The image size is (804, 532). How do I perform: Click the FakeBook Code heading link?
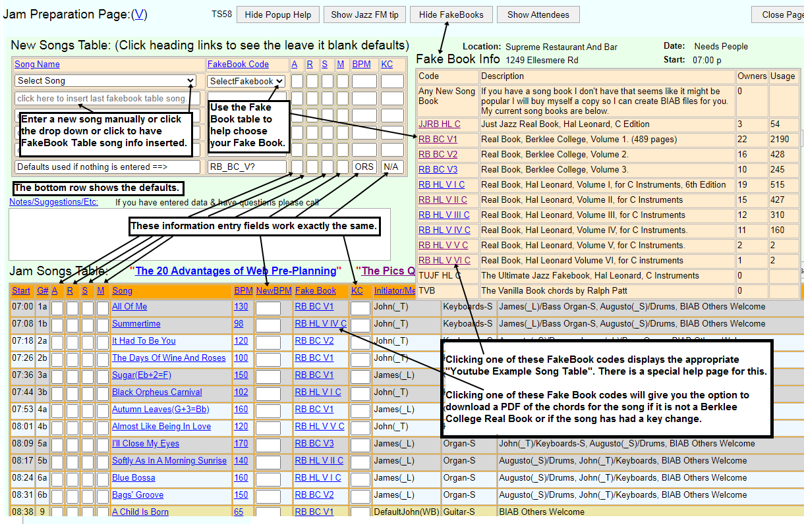coord(238,65)
